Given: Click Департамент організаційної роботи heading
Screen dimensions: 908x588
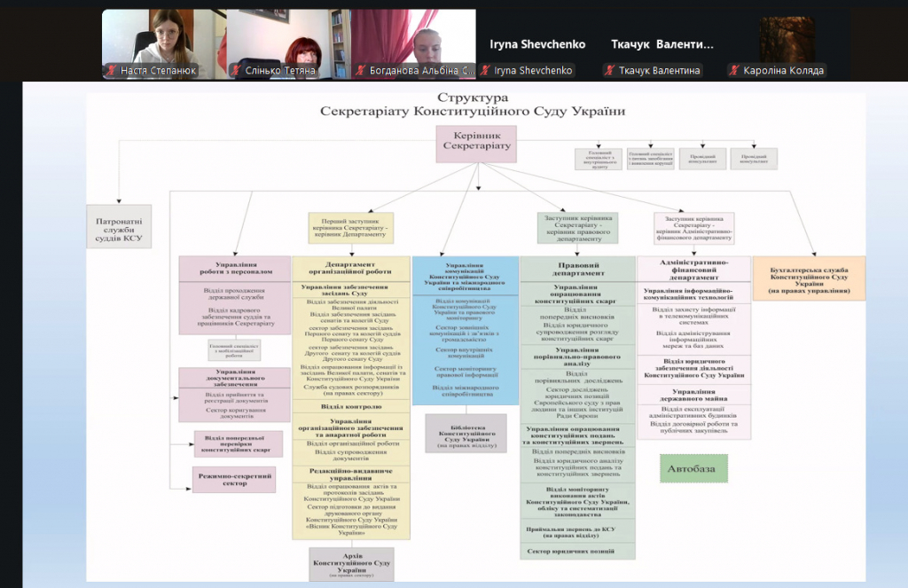Looking at the screenshot, I should [x=351, y=270].
